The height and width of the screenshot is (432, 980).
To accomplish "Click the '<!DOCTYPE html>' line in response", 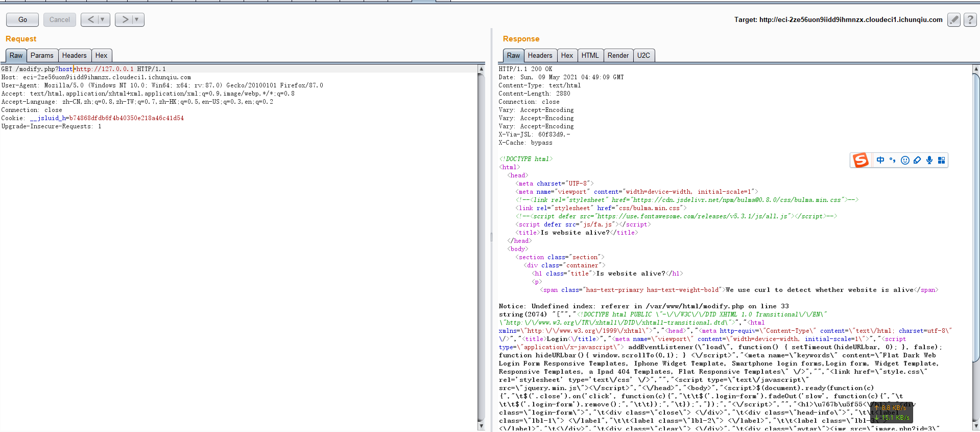I will coord(525,159).
